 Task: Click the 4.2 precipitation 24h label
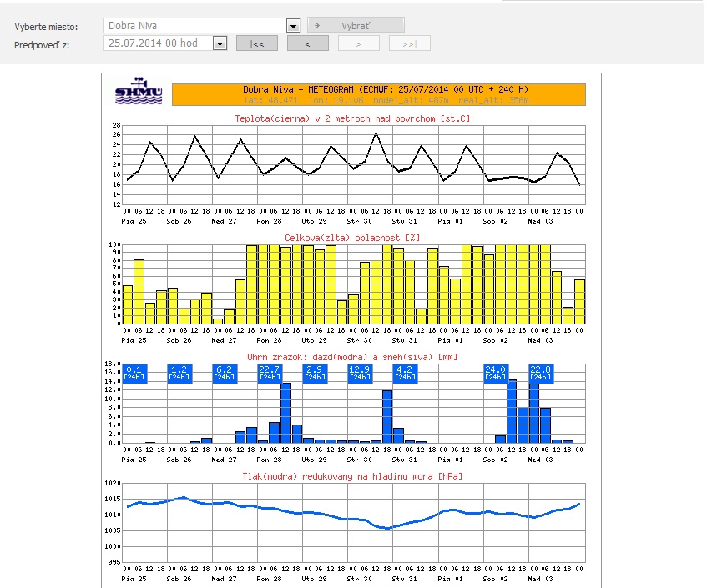[x=405, y=373]
